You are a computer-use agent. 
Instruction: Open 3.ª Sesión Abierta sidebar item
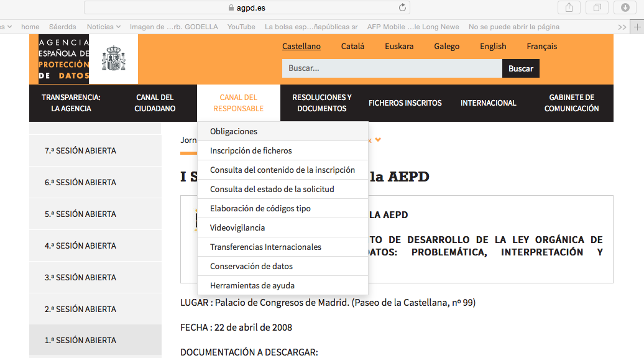(x=95, y=277)
